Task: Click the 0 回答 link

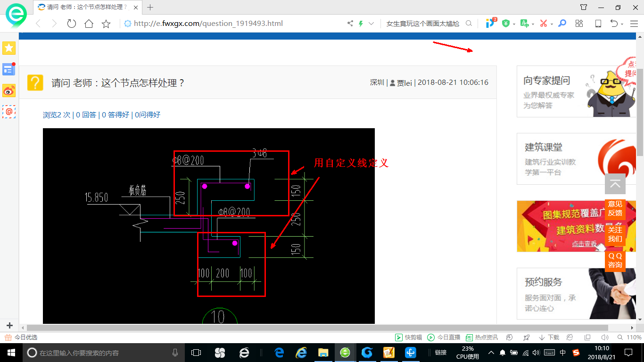Action: click(86, 115)
